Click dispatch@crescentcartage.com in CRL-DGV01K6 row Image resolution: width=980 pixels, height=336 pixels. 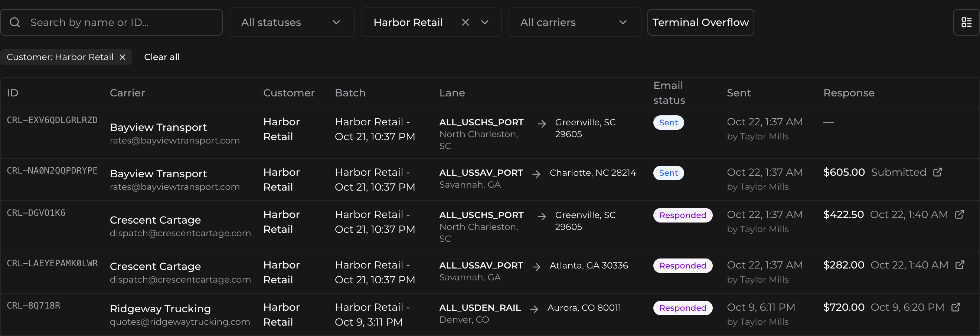click(x=180, y=233)
